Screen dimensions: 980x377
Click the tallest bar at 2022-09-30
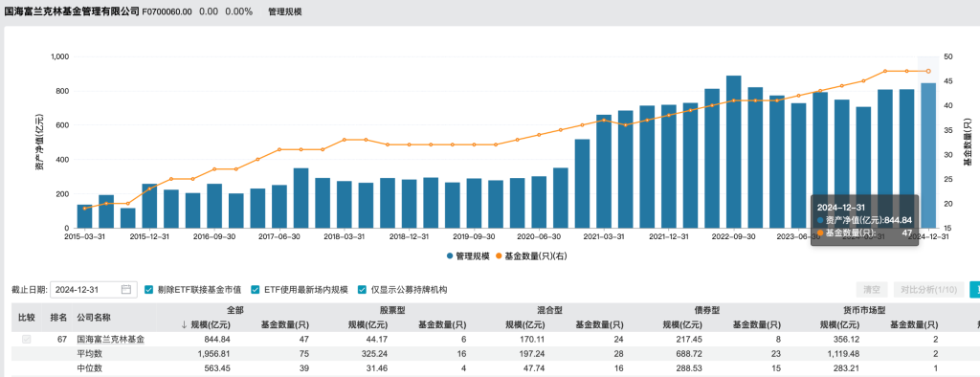coord(734,151)
